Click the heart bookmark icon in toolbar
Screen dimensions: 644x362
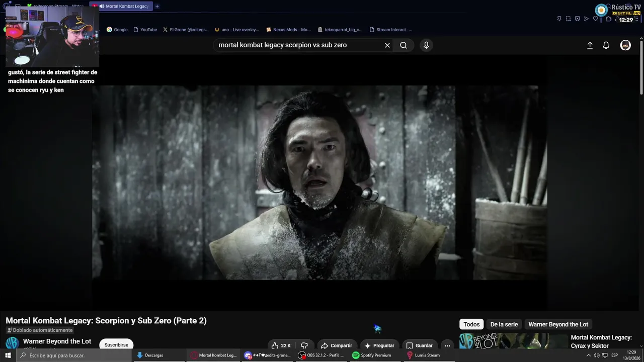[596, 19]
